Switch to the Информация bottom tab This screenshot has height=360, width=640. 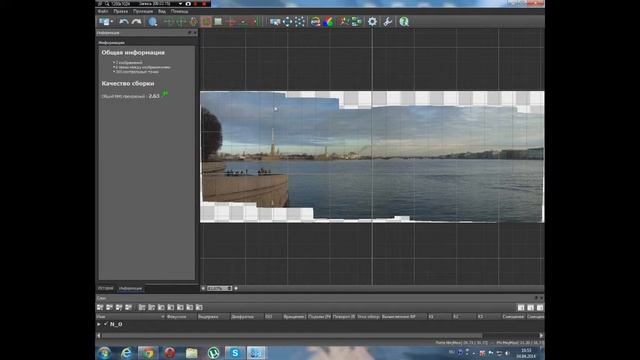(x=130, y=288)
